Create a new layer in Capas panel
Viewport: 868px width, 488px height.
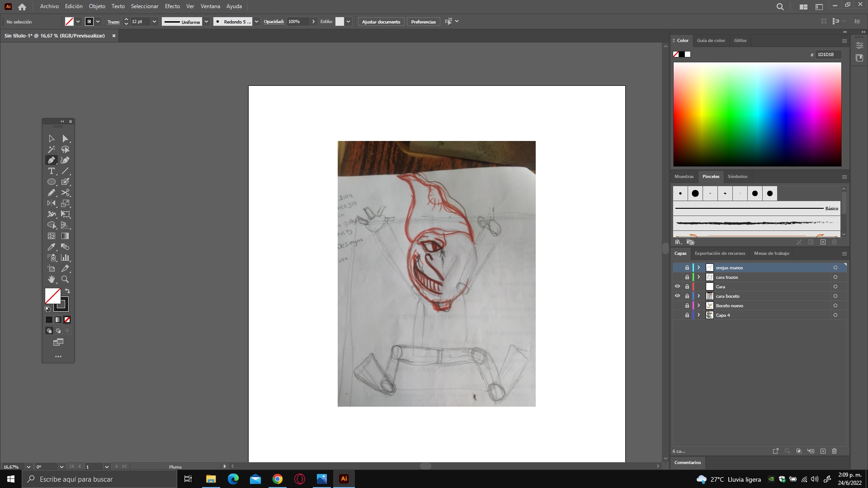pos(823,451)
